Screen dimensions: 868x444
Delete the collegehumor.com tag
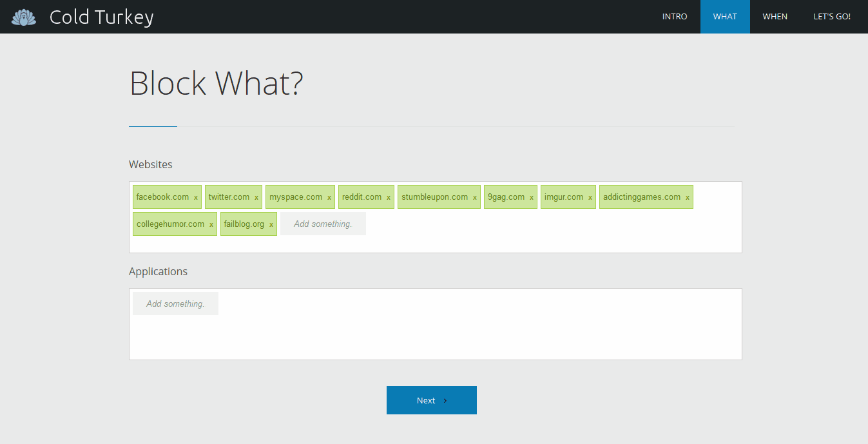click(x=211, y=225)
